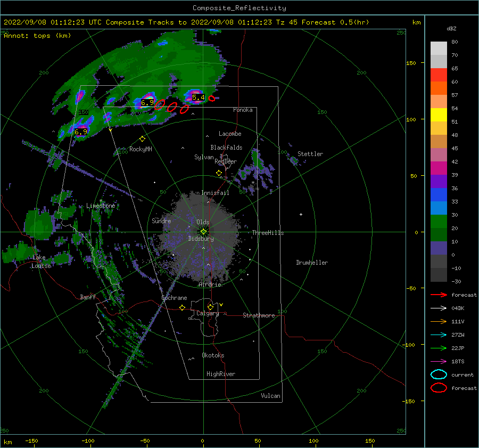Click the Innisfail city label

215,193
